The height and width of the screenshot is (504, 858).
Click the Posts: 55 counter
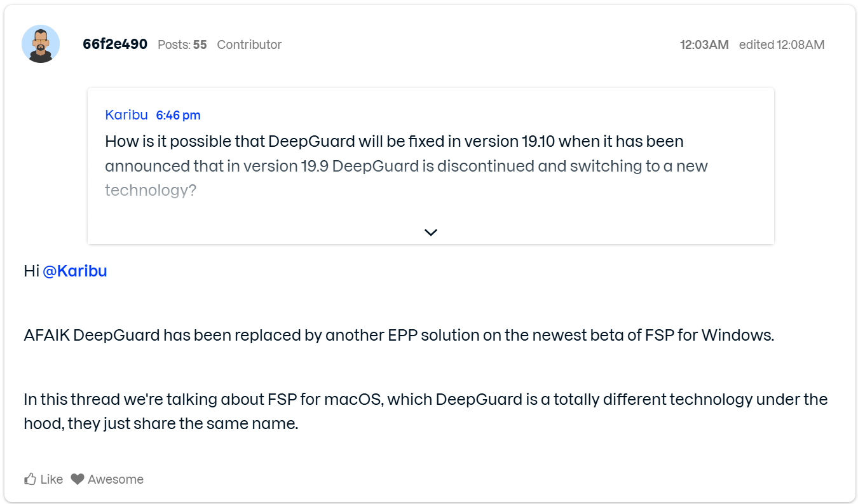(x=182, y=44)
